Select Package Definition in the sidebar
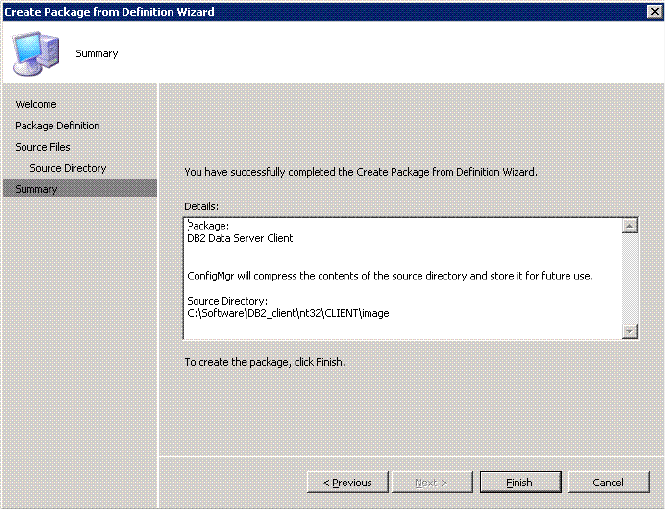This screenshot has width=665, height=509. coord(57,125)
